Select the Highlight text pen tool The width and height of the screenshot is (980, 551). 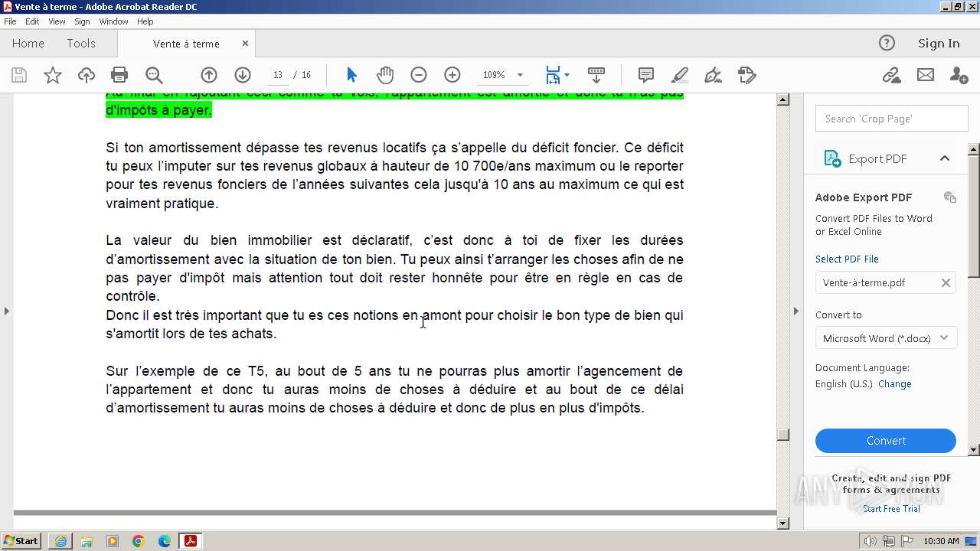click(679, 75)
